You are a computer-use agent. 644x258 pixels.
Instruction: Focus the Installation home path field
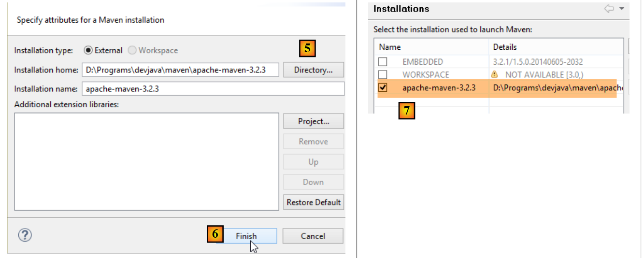click(x=180, y=70)
